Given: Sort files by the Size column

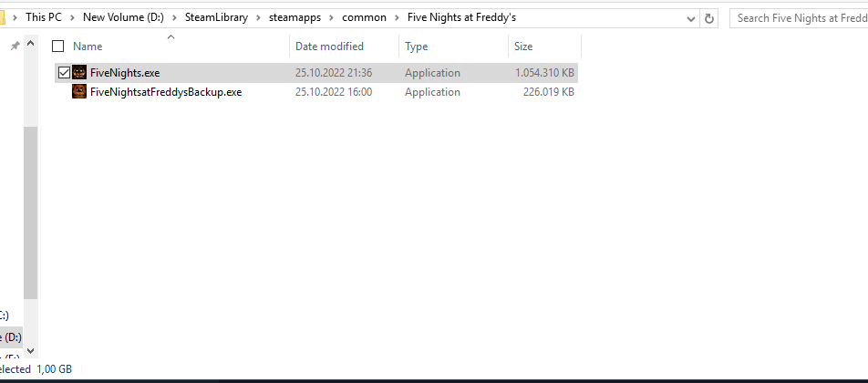Looking at the screenshot, I should click(x=523, y=47).
